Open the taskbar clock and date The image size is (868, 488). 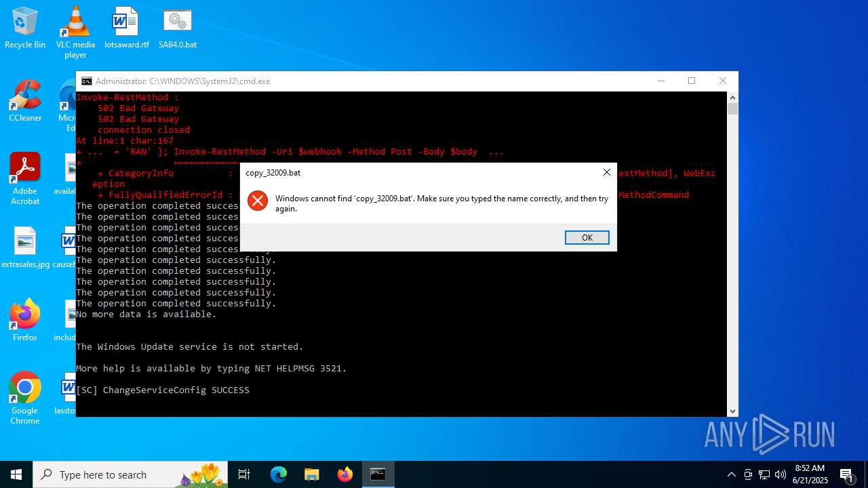[x=810, y=474]
